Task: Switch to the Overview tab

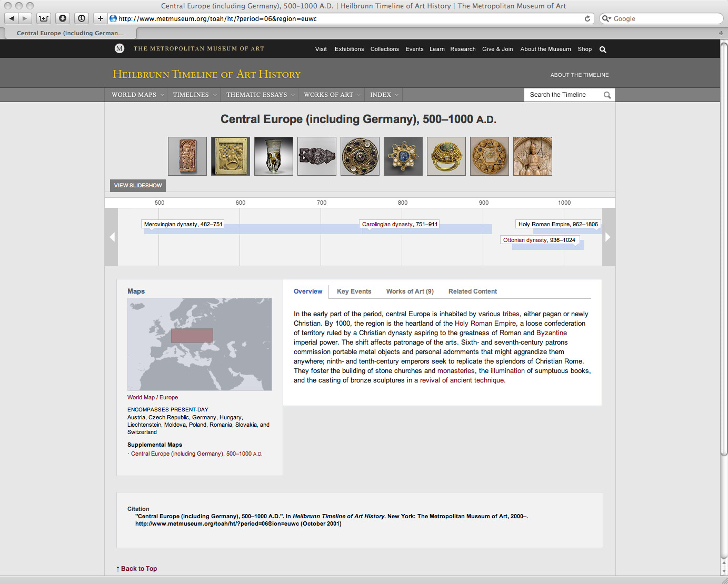Action: point(308,291)
